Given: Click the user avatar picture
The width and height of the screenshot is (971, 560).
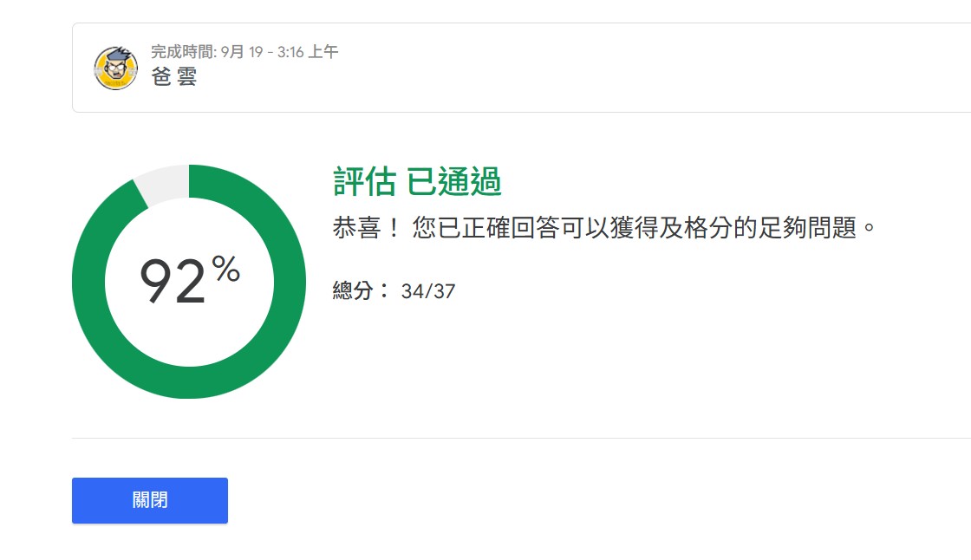Looking at the screenshot, I should tap(115, 68).
